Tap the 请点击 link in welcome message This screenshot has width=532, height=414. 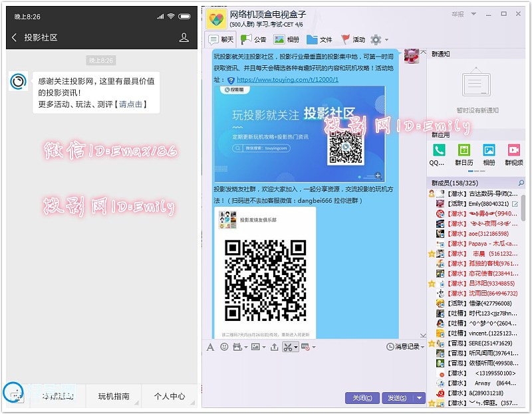[x=132, y=104]
